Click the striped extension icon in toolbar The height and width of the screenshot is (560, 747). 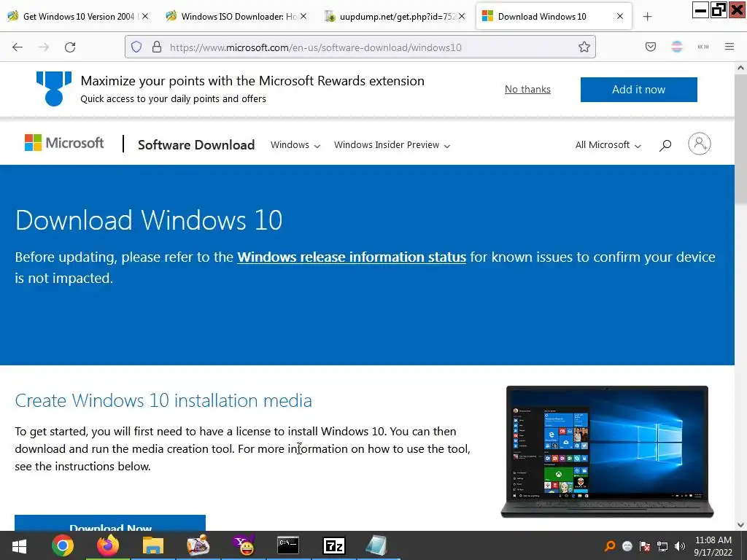[x=677, y=47]
